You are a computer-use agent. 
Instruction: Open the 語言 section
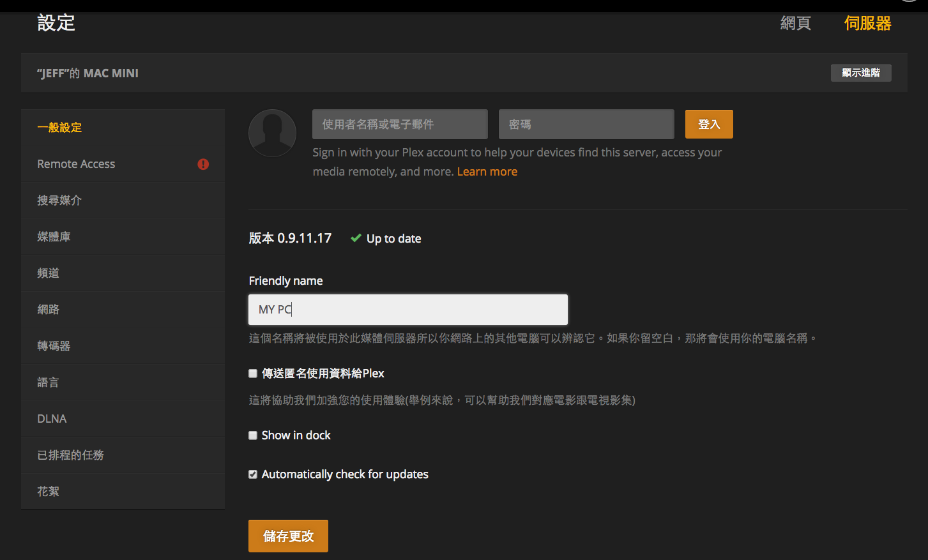[x=123, y=382]
